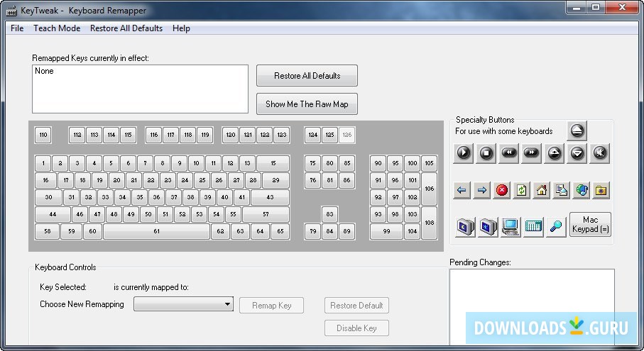This screenshot has height=351, width=644.
Task: Open the Restore All Defaults menu
Action: click(126, 28)
